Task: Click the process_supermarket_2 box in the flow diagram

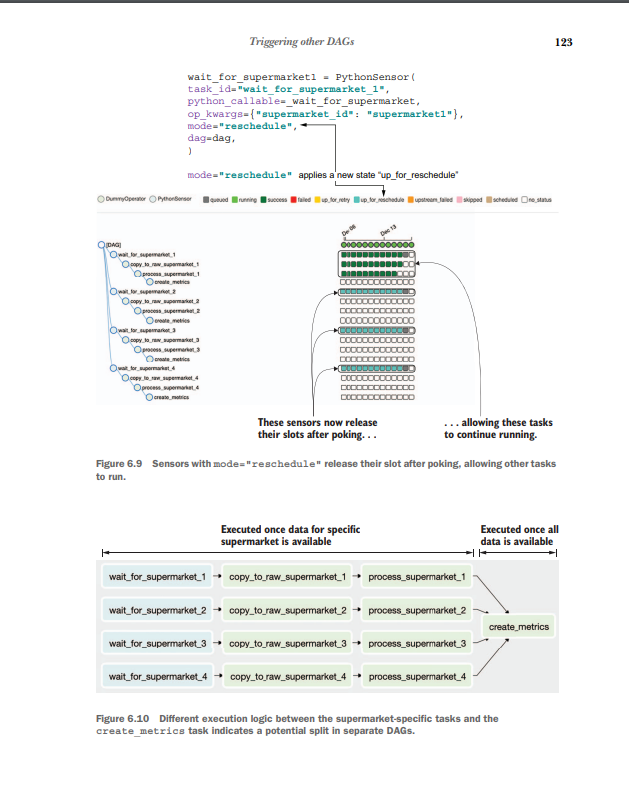Action: tap(416, 609)
